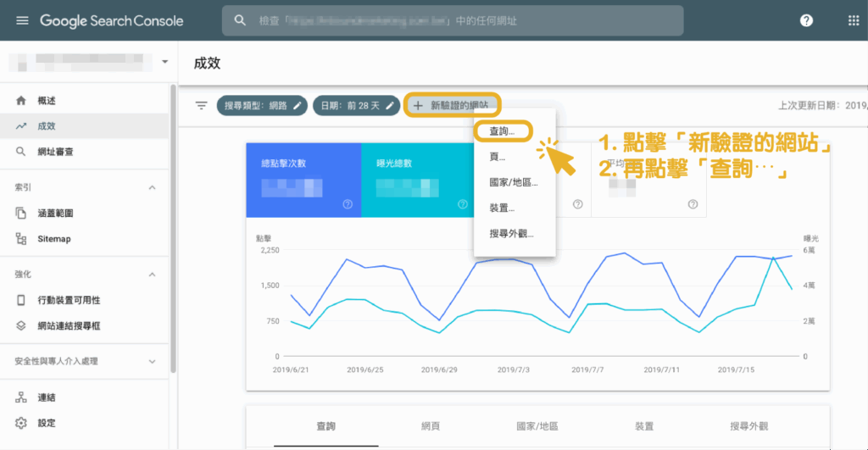
Task: Open the 網址審查 URL inspection
Action: [84, 151]
